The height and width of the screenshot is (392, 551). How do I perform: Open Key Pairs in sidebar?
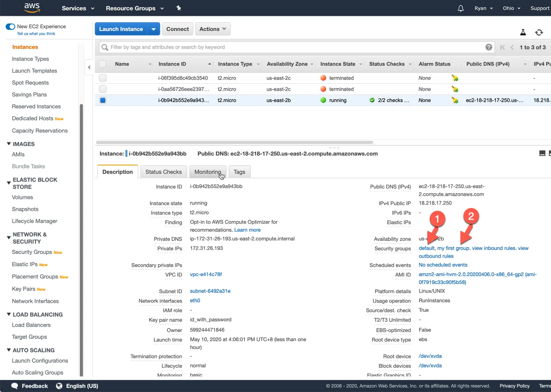pos(24,289)
